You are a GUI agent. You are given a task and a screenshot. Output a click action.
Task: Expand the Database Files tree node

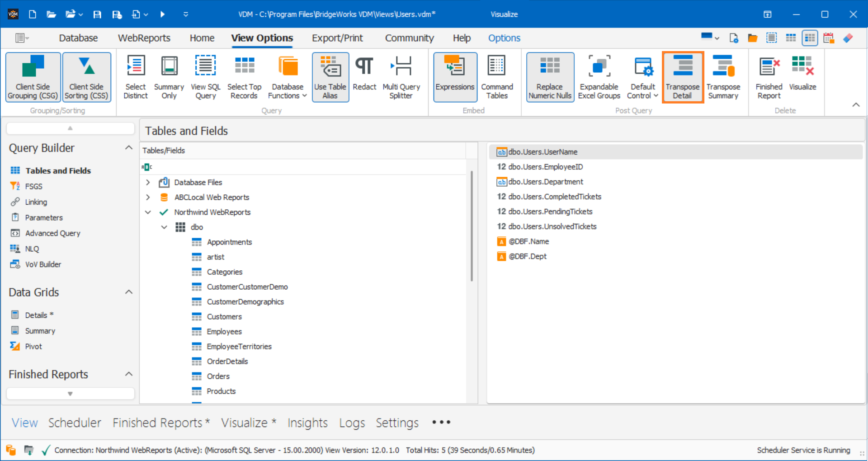[x=148, y=182]
